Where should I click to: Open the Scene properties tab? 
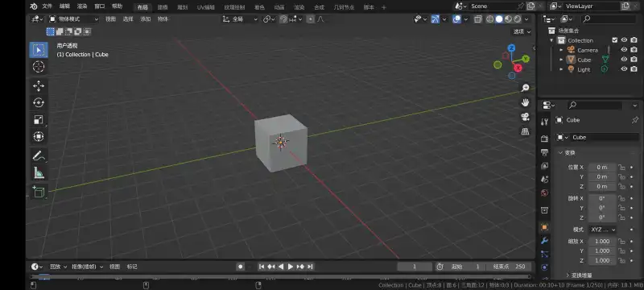pos(545,180)
